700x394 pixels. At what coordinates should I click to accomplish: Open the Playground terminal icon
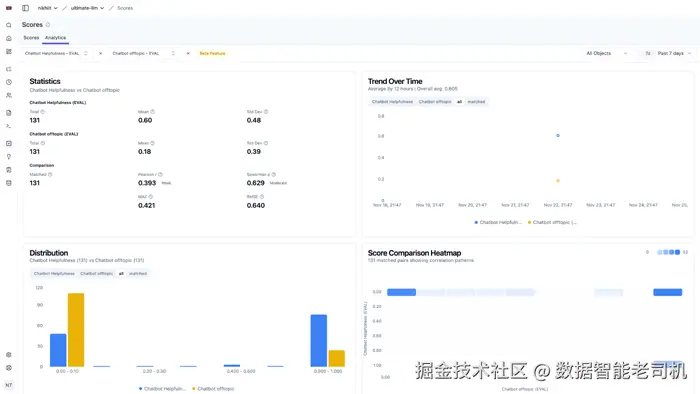8,126
